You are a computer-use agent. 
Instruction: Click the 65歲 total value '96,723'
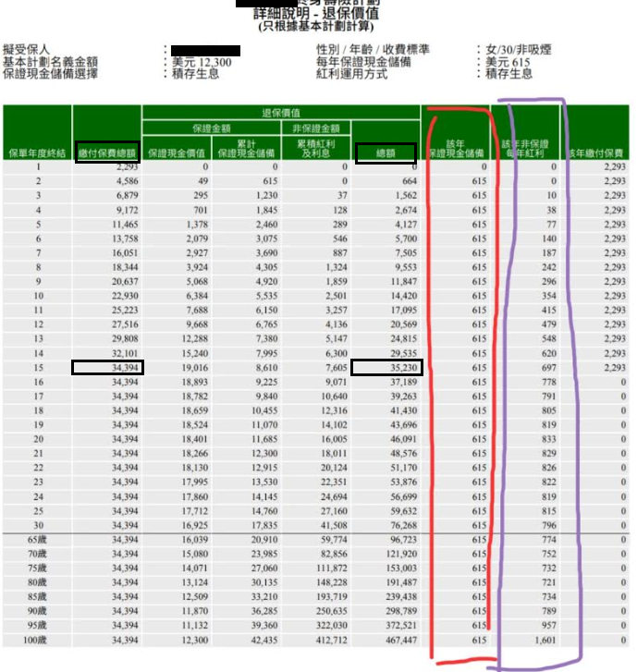click(x=403, y=540)
